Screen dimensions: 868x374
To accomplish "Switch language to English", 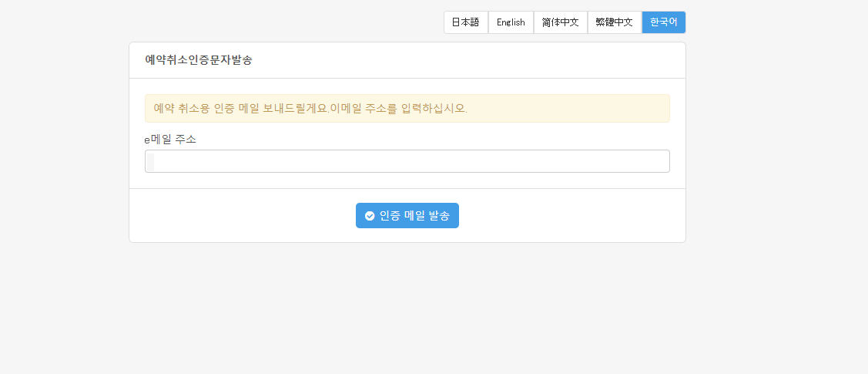I will click(511, 22).
